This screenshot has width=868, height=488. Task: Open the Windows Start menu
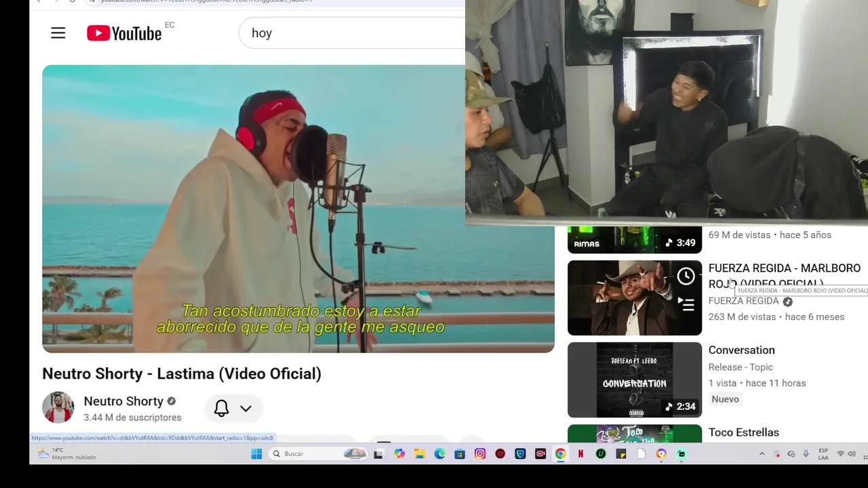(x=256, y=454)
